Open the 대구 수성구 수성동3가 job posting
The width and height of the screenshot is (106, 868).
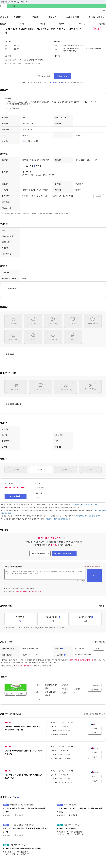point(23,776)
